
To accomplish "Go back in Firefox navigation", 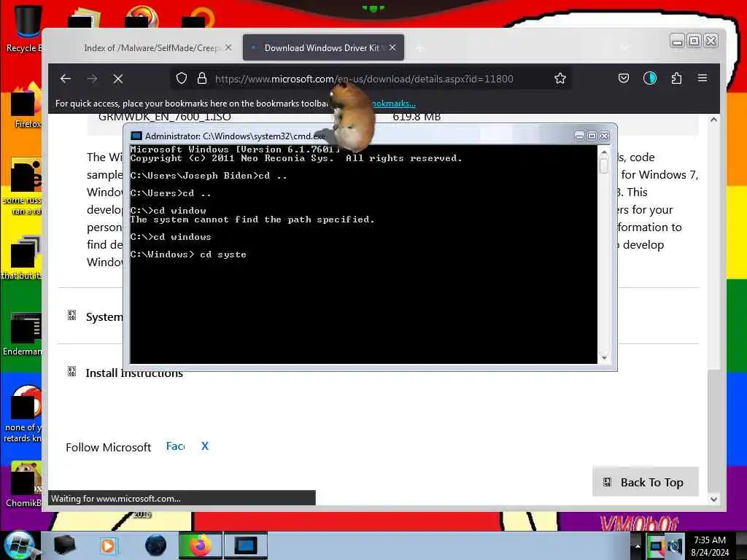I will tap(66, 79).
